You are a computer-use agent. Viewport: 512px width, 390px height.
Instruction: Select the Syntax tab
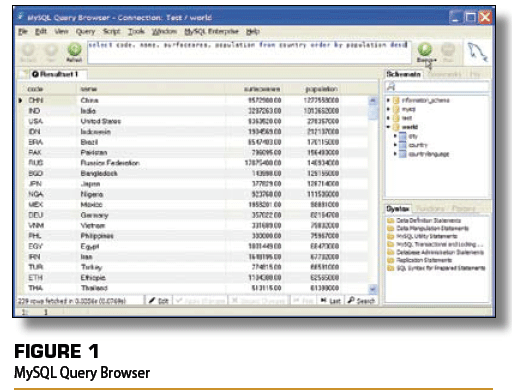[x=398, y=209]
